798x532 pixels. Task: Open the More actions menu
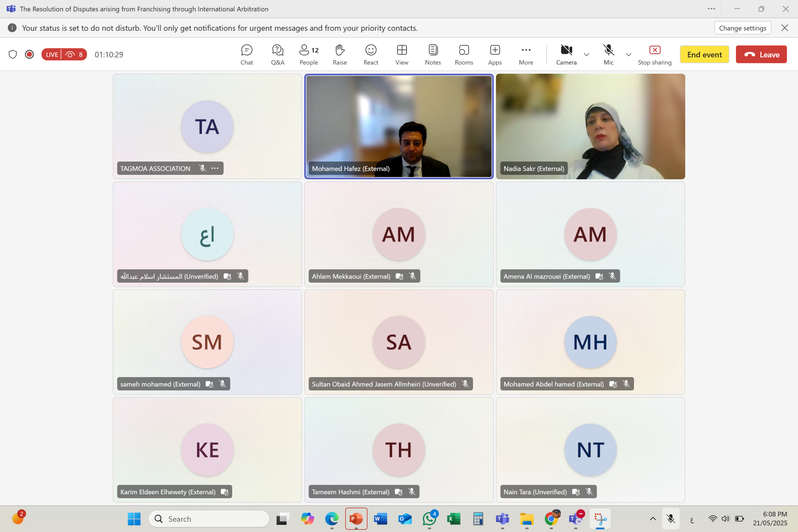pos(526,54)
